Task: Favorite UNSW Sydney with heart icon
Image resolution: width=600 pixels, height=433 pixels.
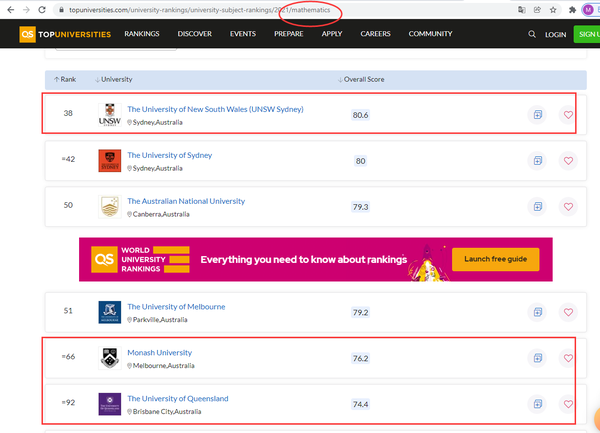Action: 568,114
